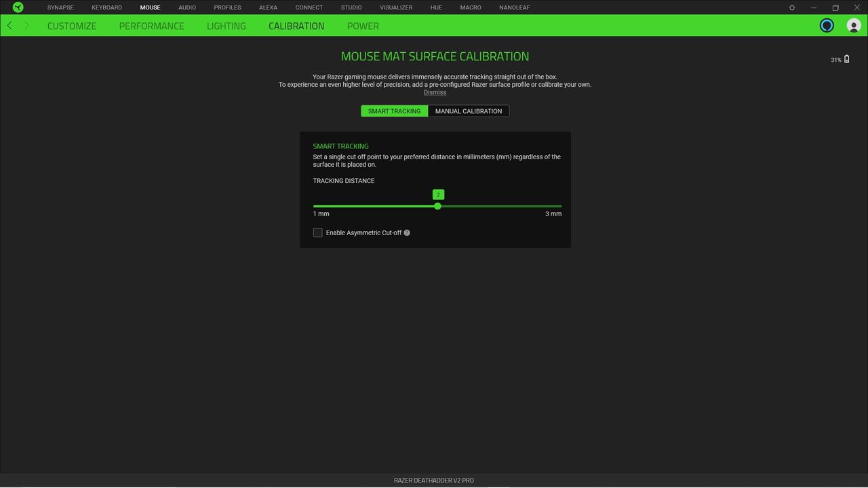Go forward with the right arrow

coord(26,26)
